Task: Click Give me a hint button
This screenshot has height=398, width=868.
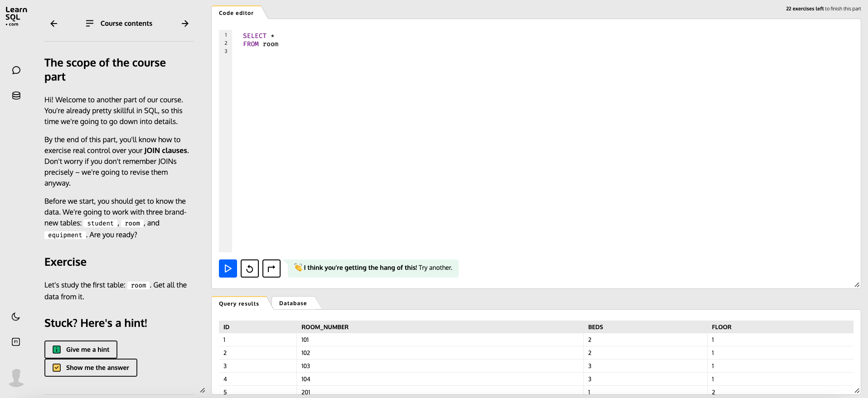Action: tap(81, 350)
